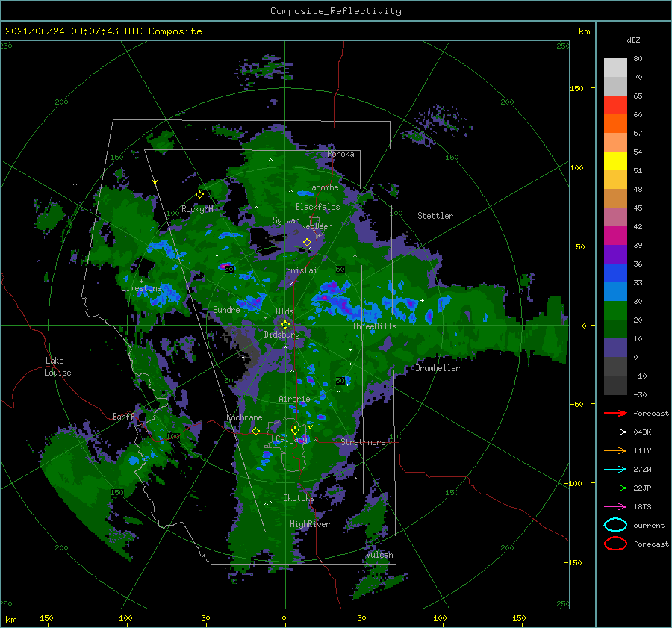Click the Sylvan label
Viewport: 672px width, 628px height.
(286, 220)
